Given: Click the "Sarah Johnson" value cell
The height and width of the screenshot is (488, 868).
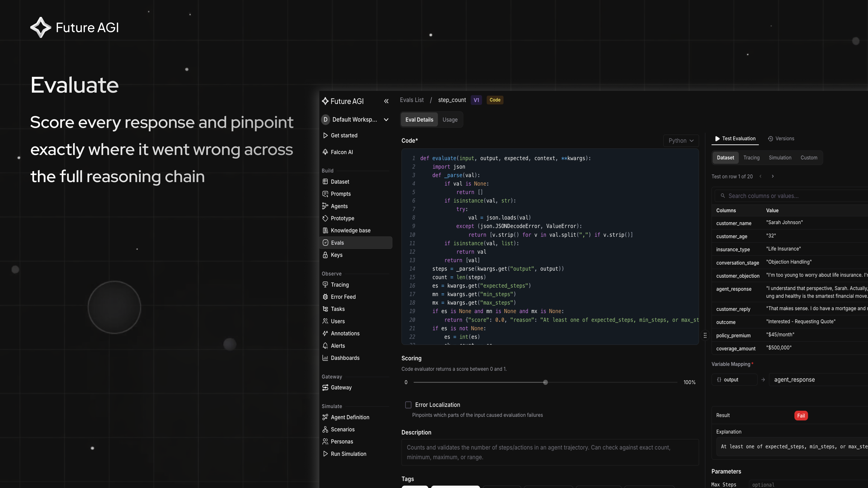Looking at the screenshot, I should (x=784, y=223).
